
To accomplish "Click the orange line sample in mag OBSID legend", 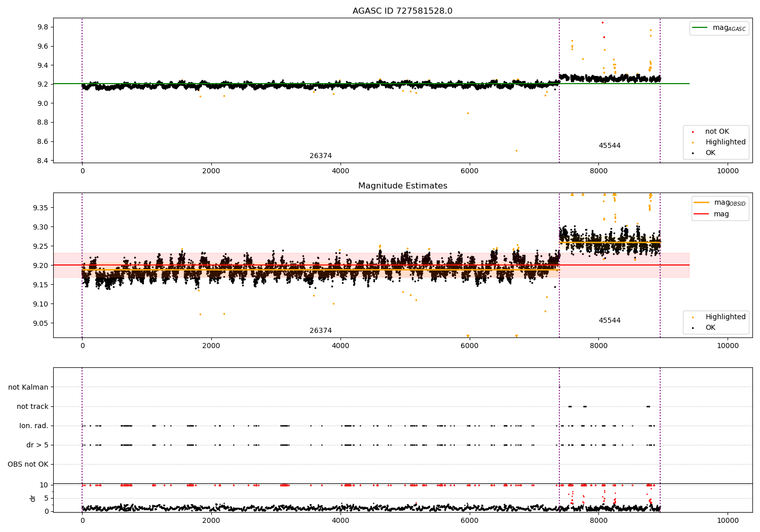I will point(702,202).
